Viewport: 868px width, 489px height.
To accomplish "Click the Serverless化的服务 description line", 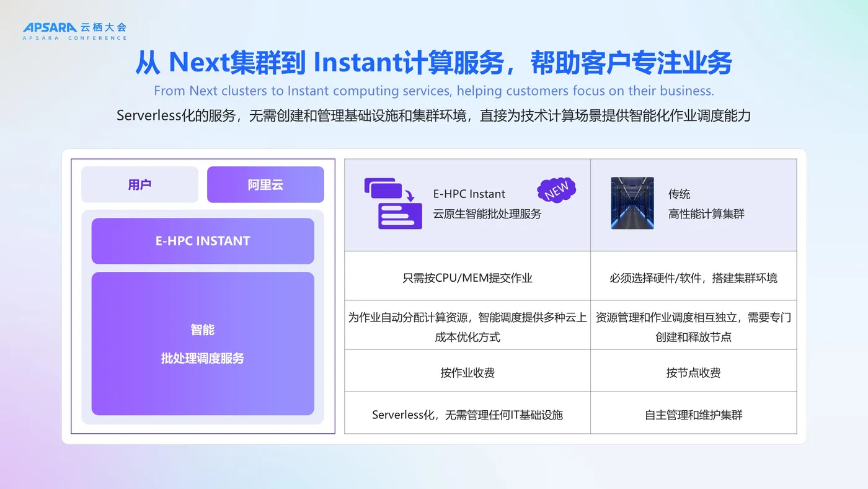I will 433,115.
